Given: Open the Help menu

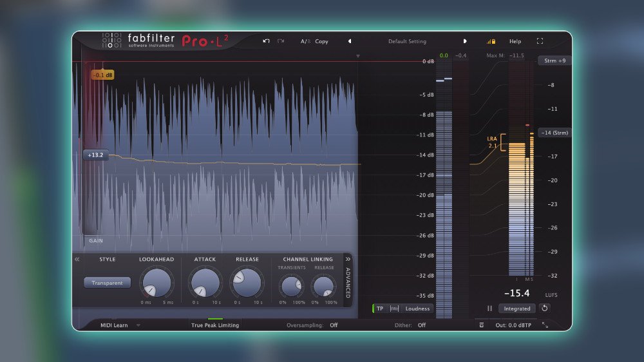Looking at the screenshot, I should pyautogui.click(x=515, y=41).
